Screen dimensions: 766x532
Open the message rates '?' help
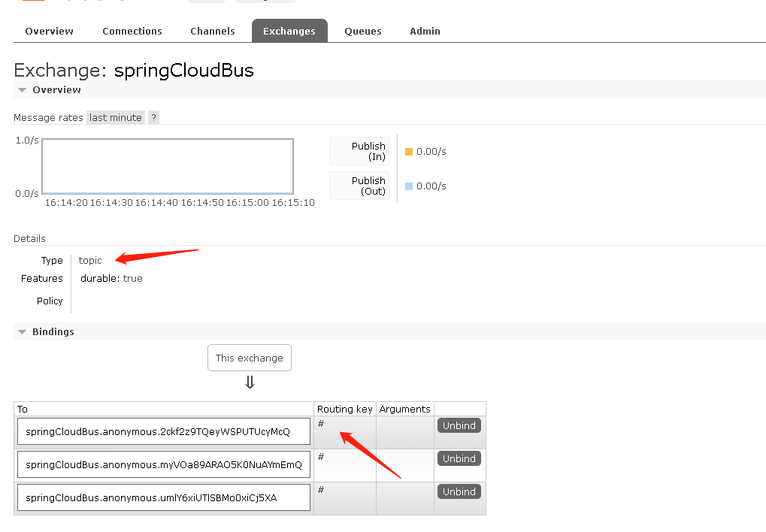pyautogui.click(x=153, y=118)
